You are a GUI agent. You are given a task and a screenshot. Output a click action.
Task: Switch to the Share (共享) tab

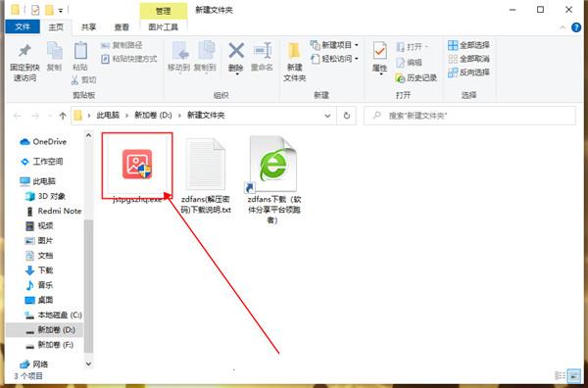89,27
